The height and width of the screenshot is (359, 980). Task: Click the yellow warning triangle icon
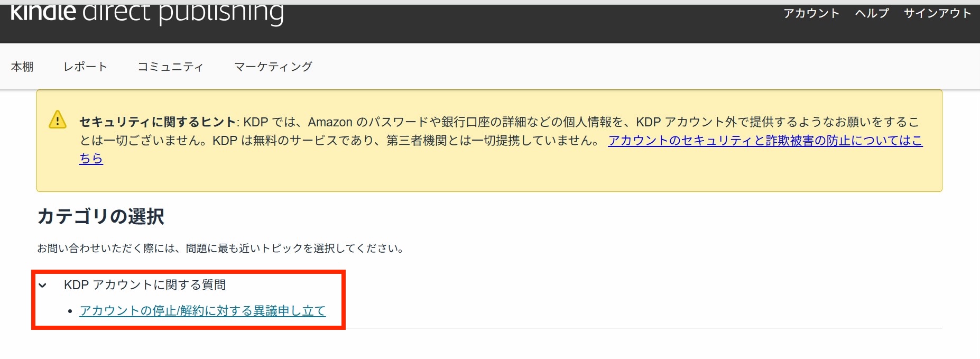click(58, 120)
